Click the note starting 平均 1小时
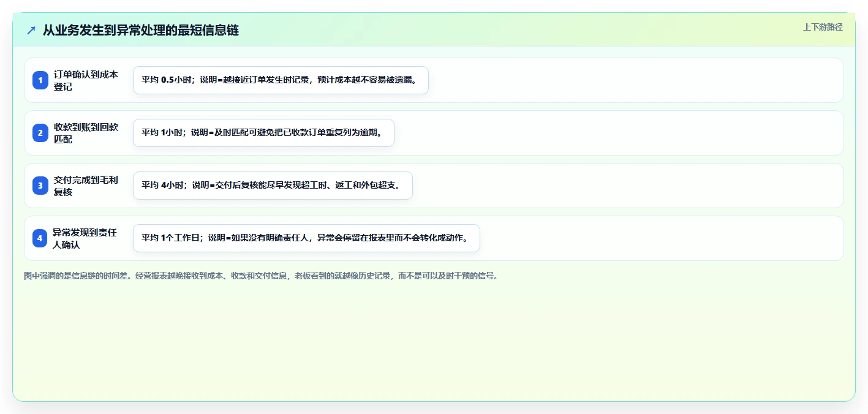Image resolution: width=868 pixels, height=414 pixels. click(x=263, y=133)
